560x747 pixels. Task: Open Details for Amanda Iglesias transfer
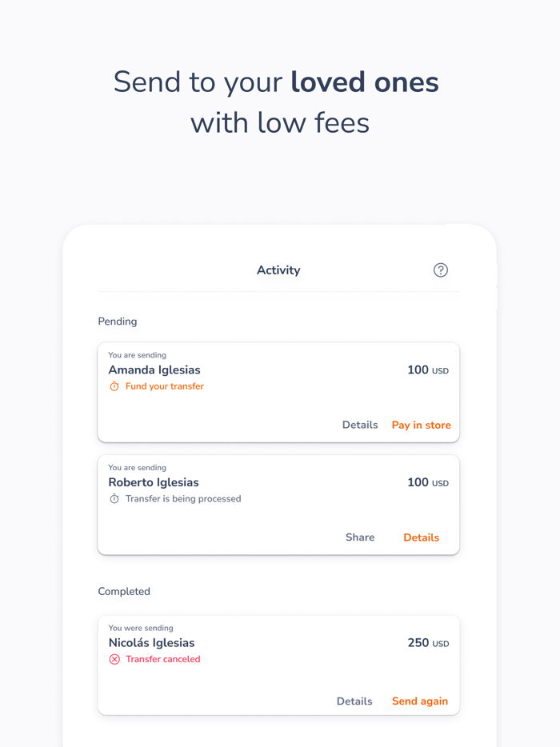pos(360,425)
